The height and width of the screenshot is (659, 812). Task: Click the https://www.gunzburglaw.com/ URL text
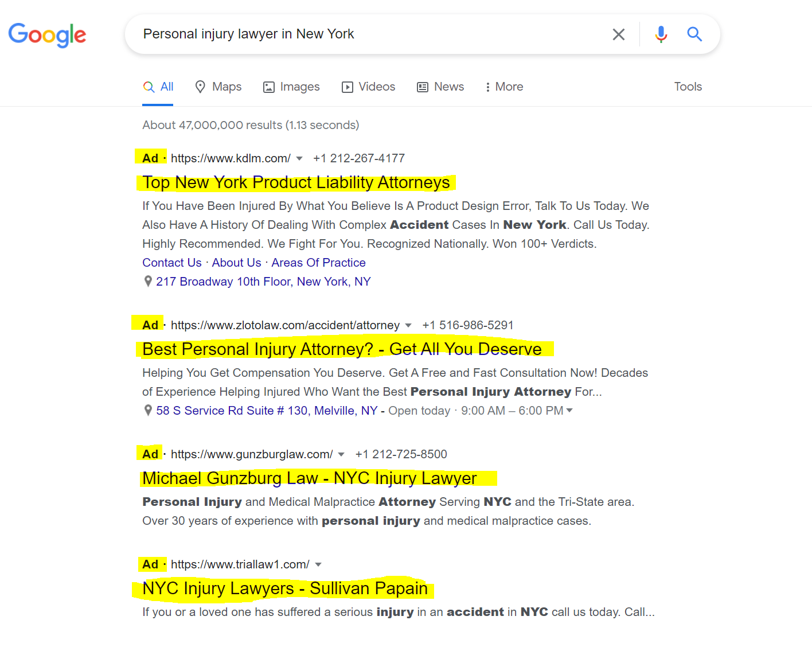(x=252, y=454)
